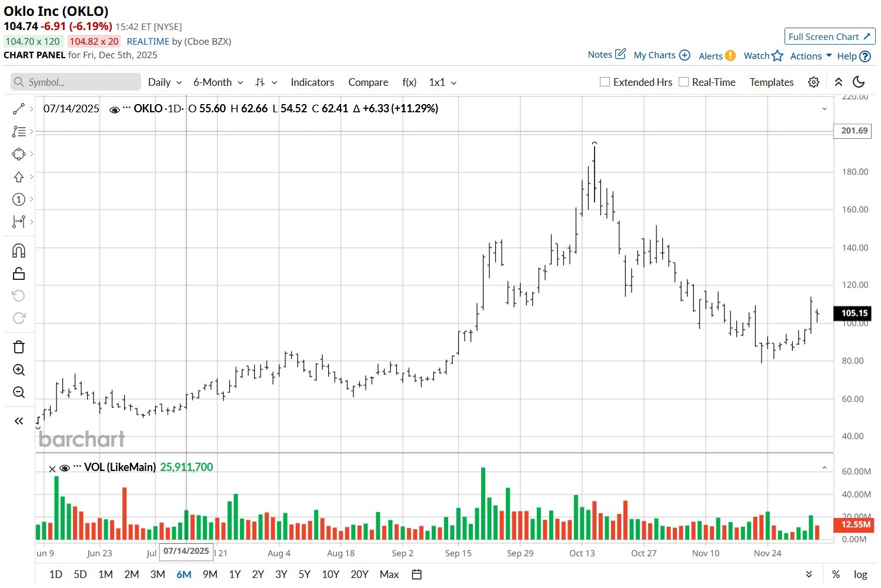Select the Max time range
Viewport: 881px width, 588px height.
[x=389, y=574]
